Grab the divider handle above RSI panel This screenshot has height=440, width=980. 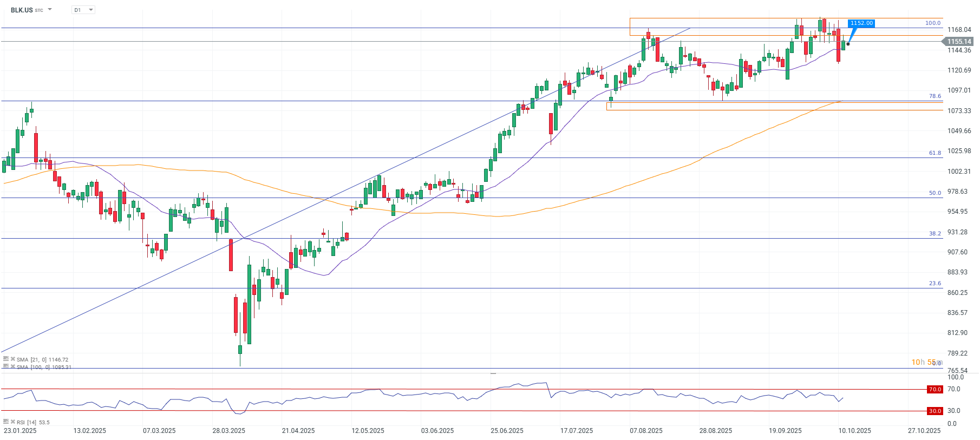493,373
